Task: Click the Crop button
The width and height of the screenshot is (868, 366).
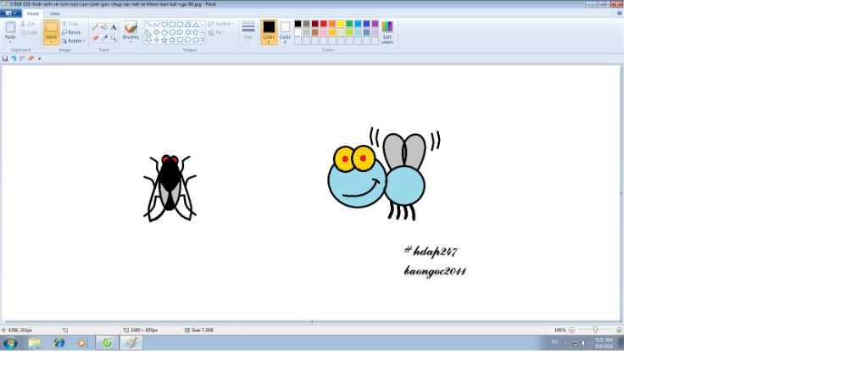Action: pyautogui.click(x=70, y=24)
